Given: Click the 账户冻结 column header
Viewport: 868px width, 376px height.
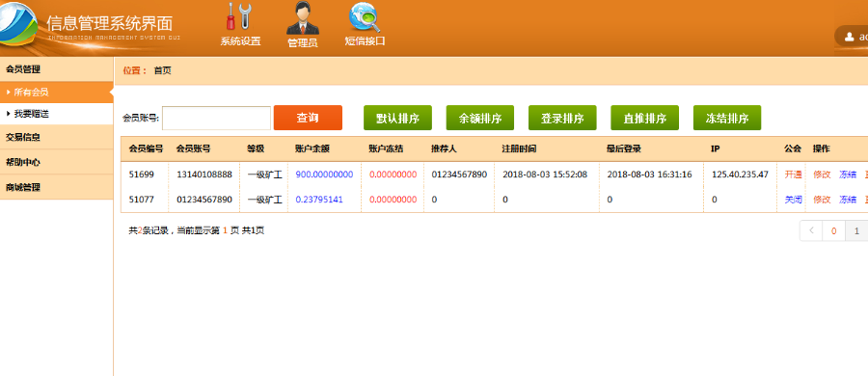Looking at the screenshot, I should pos(387,149).
